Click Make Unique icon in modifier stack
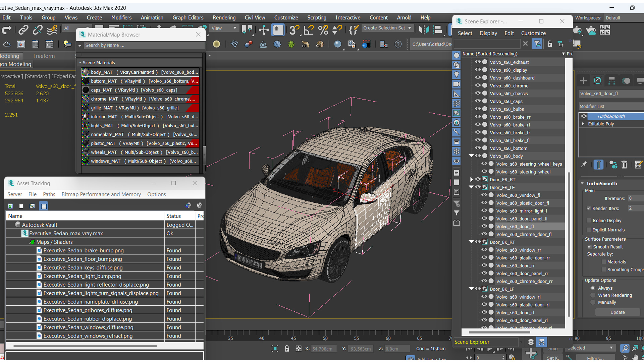Screen dimensions: 644x362 (x=613, y=164)
